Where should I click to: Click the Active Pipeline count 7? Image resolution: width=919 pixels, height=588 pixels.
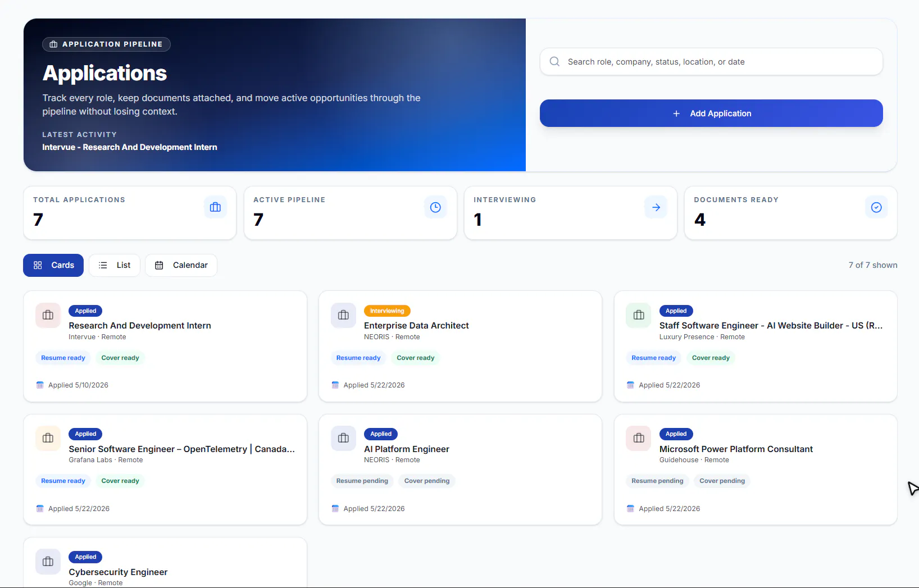pos(258,220)
